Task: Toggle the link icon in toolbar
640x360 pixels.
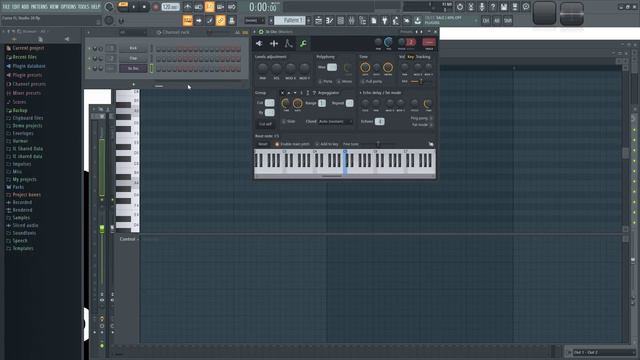Action: 220,20
